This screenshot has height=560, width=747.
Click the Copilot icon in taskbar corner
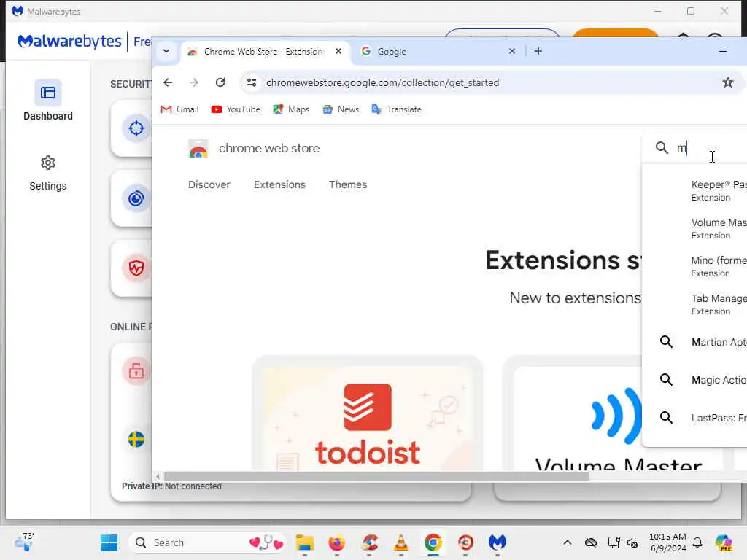(x=724, y=542)
